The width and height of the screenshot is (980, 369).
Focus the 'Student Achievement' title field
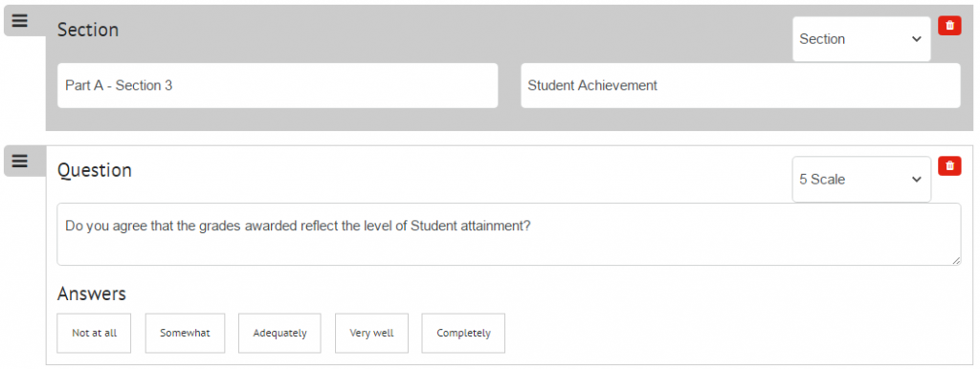(x=741, y=85)
